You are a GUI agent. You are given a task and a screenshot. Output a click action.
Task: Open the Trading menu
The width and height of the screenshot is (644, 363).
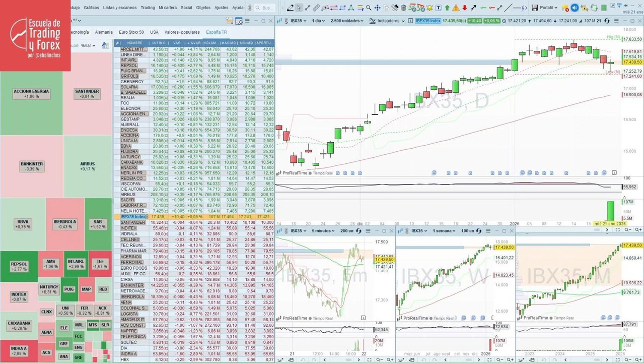148,8
